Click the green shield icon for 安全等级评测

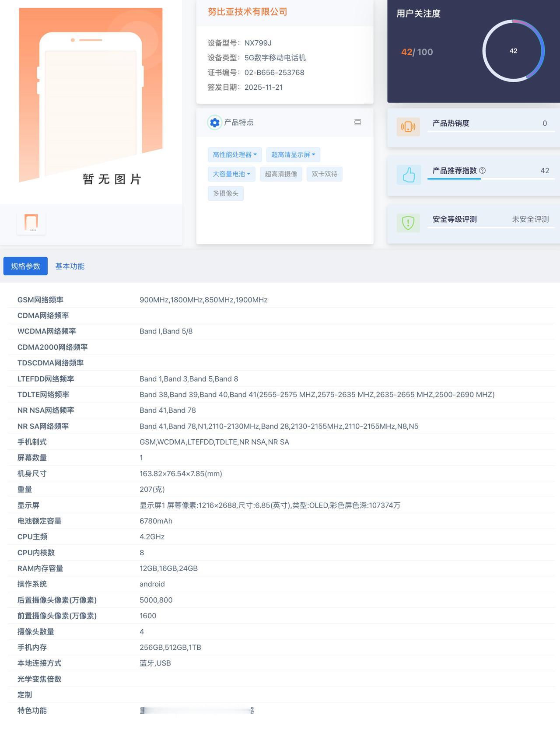tap(408, 223)
